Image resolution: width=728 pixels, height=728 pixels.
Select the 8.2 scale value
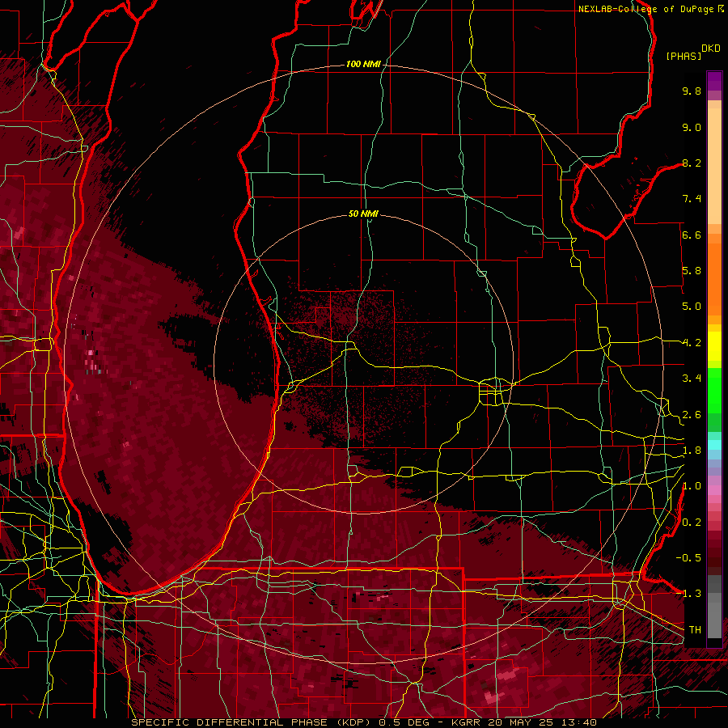pyautogui.click(x=692, y=163)
